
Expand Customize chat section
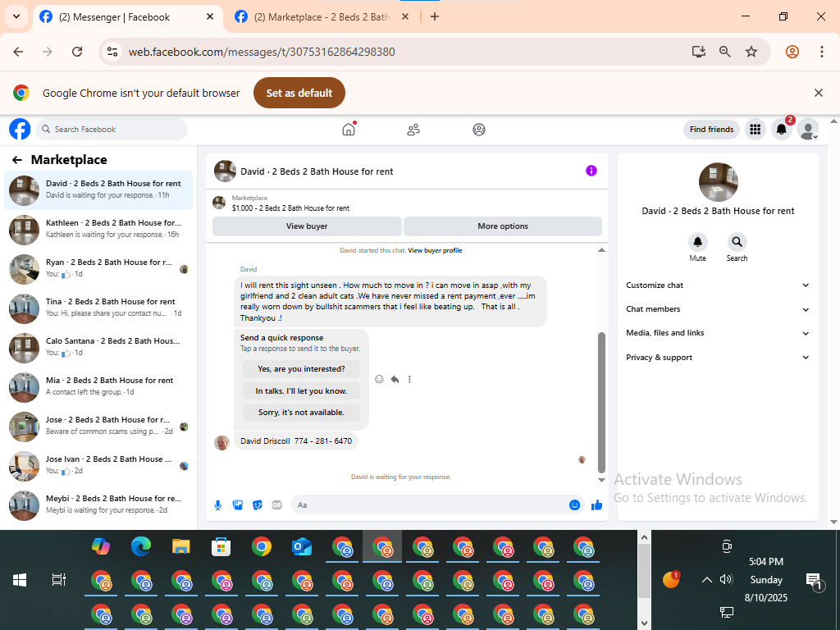[x=718, y=285]
